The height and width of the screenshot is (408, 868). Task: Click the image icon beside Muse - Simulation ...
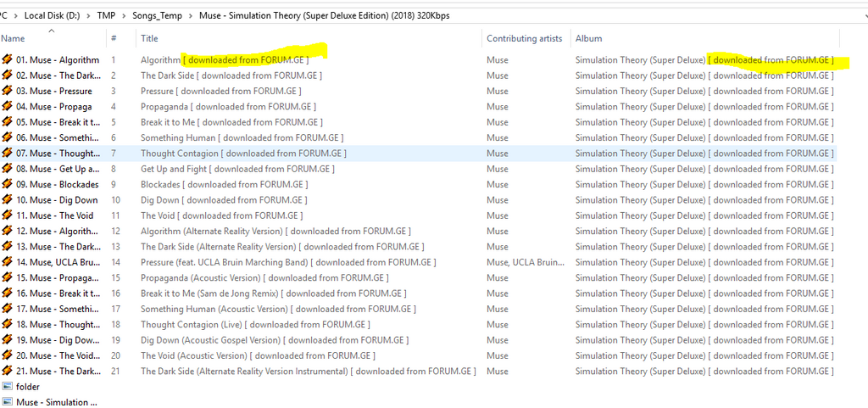pos(7,402)
